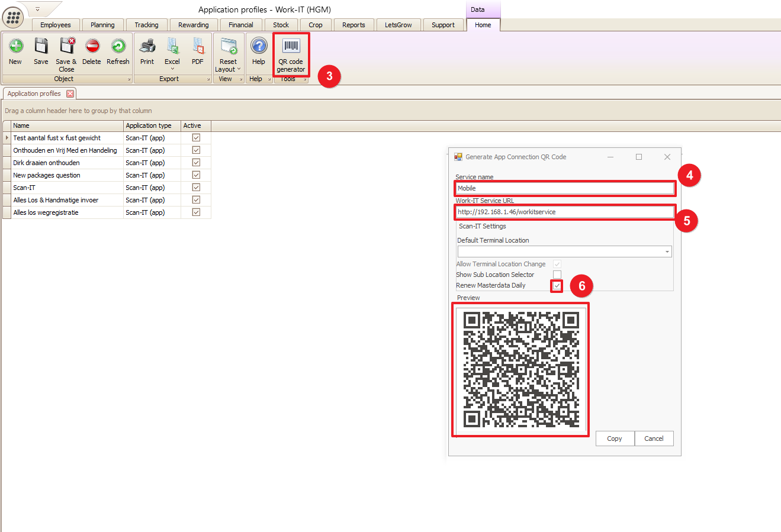Open the Reports ribbon tab
This screenshot has height=532, width=781.
coord(353,25)
